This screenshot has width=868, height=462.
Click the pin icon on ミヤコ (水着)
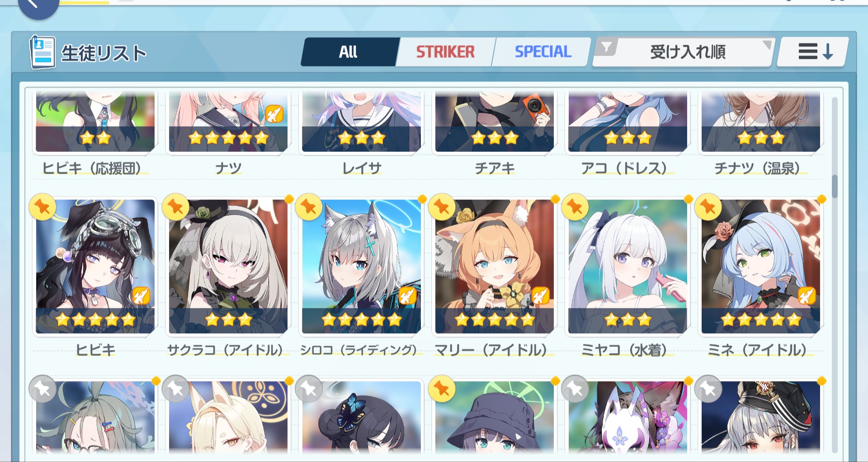pos(575,207)
